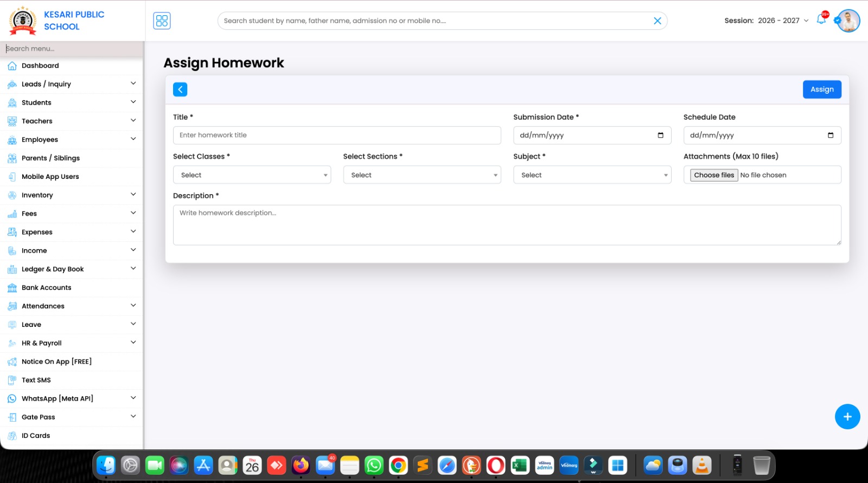
Task: Expand the Leads / Inquiry menu chevron
Action: click(133, 83)
